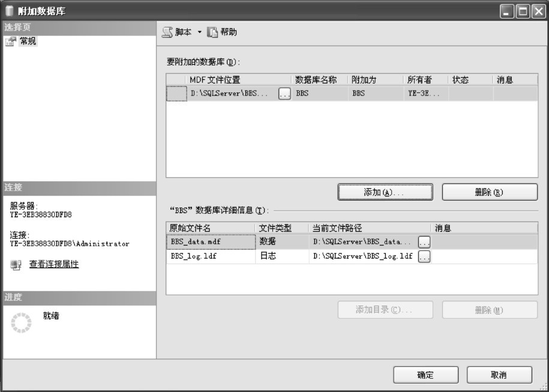Viewport: 549px width, 392px height.
Task: Click the BBS database name cell
Action: (320, 94)
